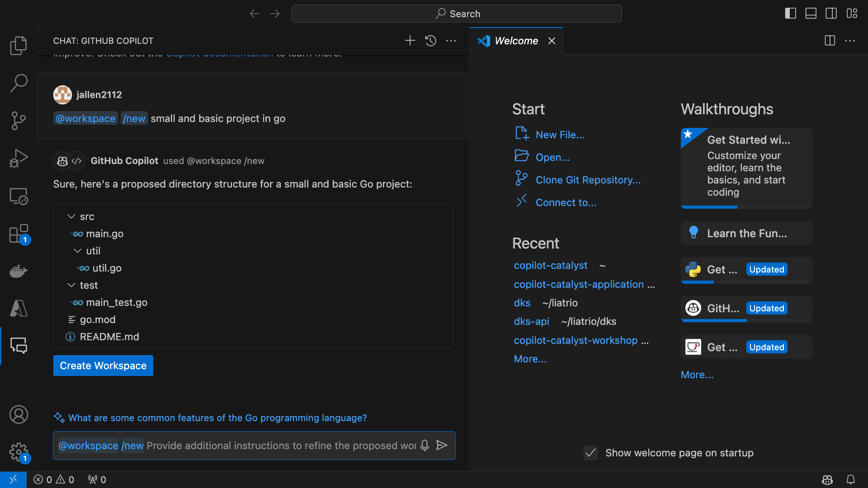The height and width of the screenshot is (488, 868).
Task: Open the Search view in activity bar
Action: click(19, 83)
